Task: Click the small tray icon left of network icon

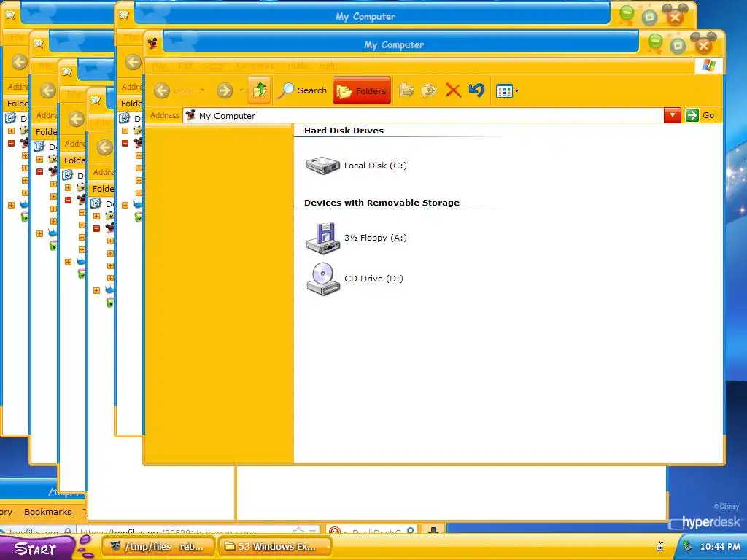Action: tap(659, 547)
